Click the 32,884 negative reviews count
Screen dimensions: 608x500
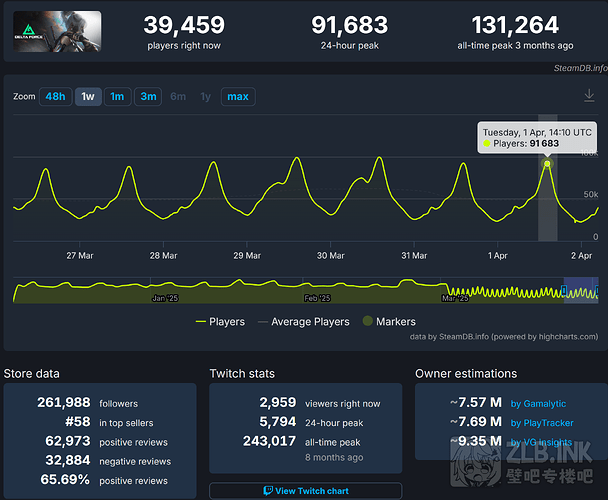tap(68, 460)
